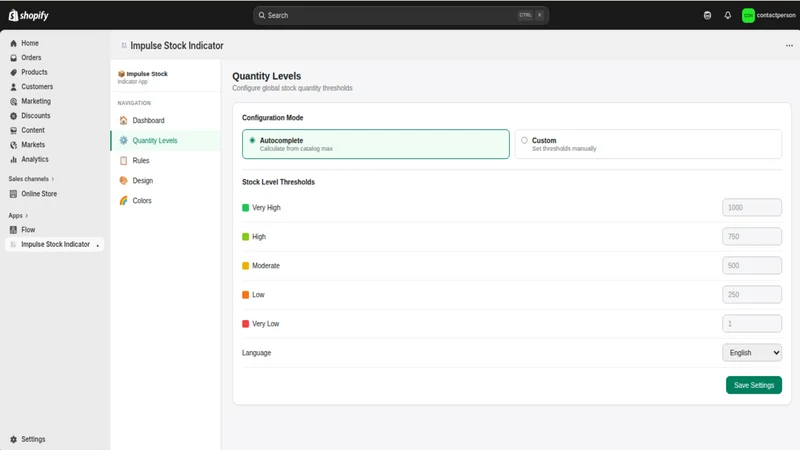800x450 pixels.
Task: Click the Moderate threshold field 500
Action: tap(752, 266)
